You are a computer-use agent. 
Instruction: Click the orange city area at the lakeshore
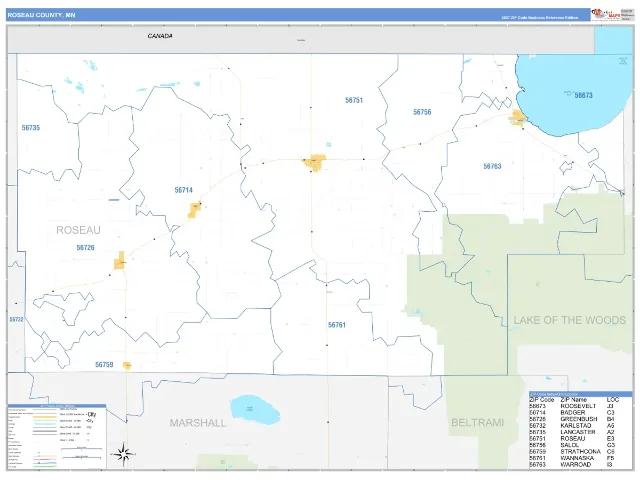click(x=518, y=118)
